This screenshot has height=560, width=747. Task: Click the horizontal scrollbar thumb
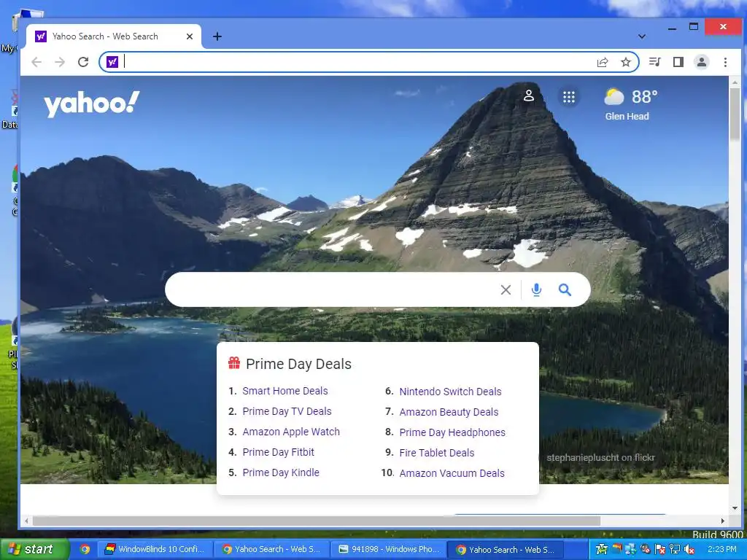[316, 521]
